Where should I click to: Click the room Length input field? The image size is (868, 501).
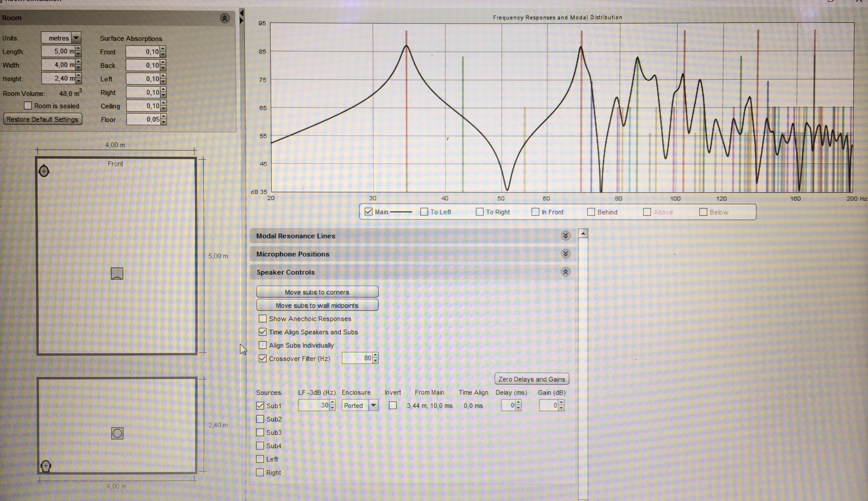(58, 51)
